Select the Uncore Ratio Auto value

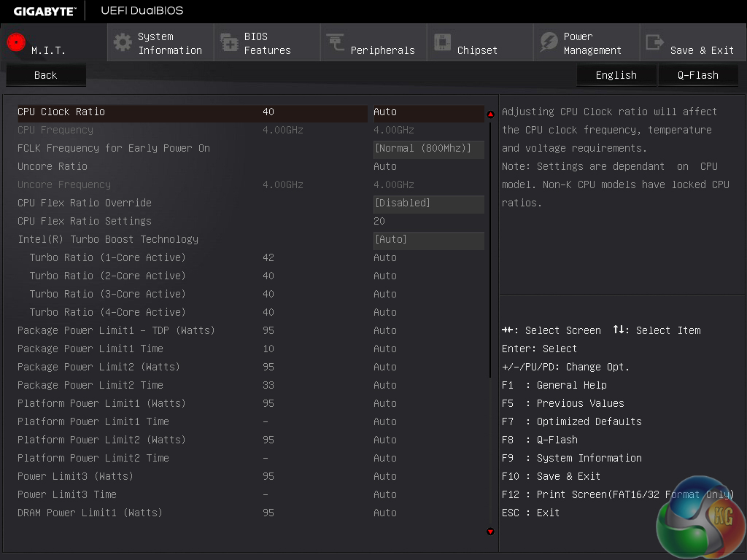pos(385,167)
